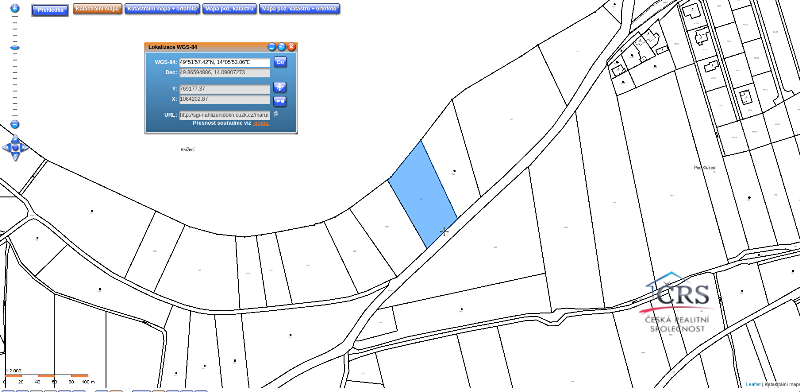
Task: Click the zoom level slider handle
Action: tap(15, 47)
